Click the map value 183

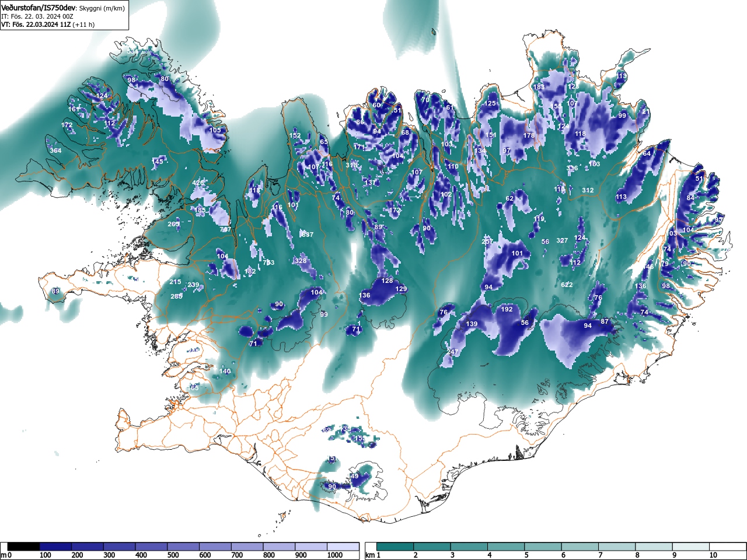point(539,87)
